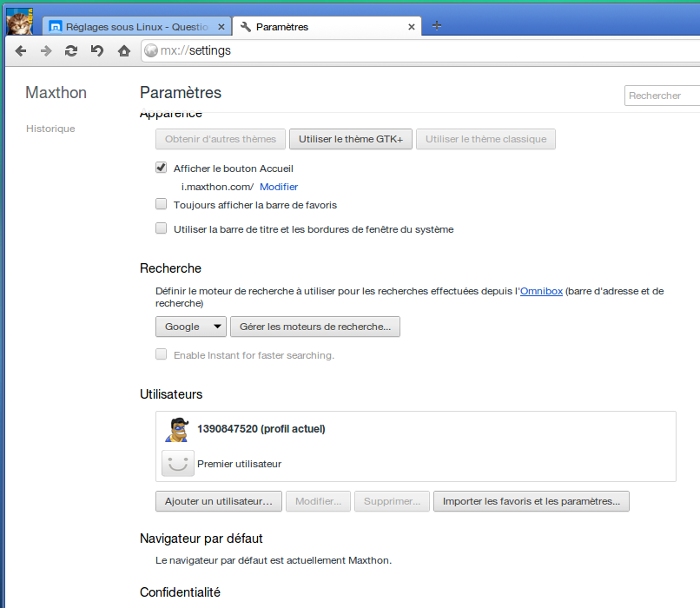The image size is (700, 608).
Task: Click the wrench icon on Paramètres tab
Action: (246, 27)
